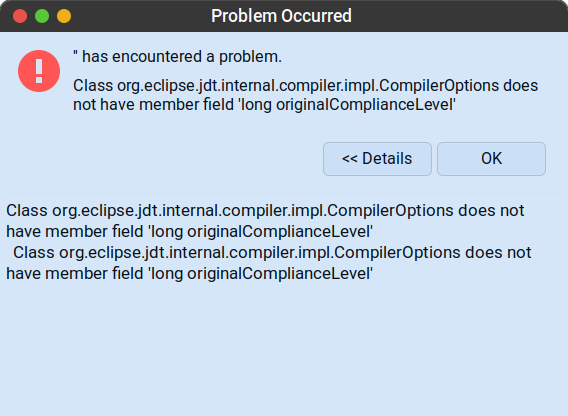Click the top message line ending in 'CompilerOptions does'
This screenshot has width=568, height=416.
tap(305, 86)
